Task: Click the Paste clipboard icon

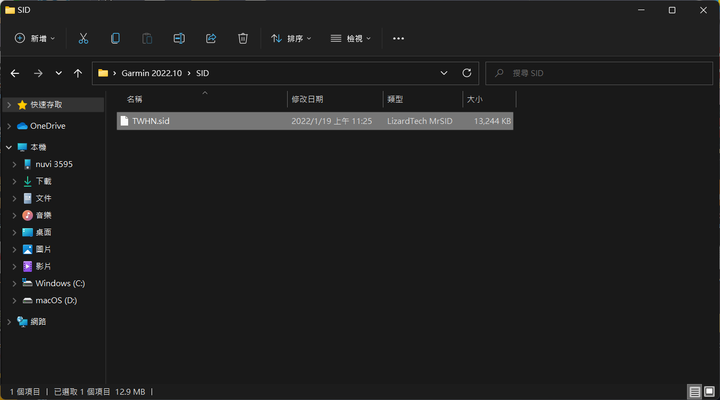Action: tap(147, 39)
